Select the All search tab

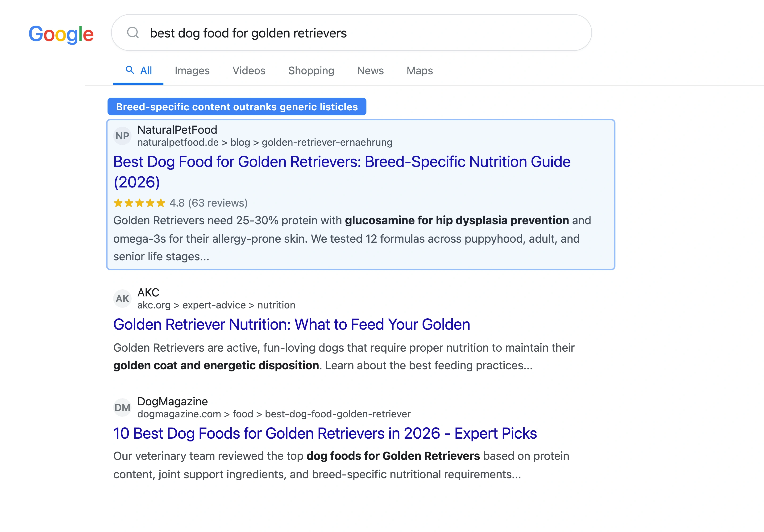coord(145,71)
